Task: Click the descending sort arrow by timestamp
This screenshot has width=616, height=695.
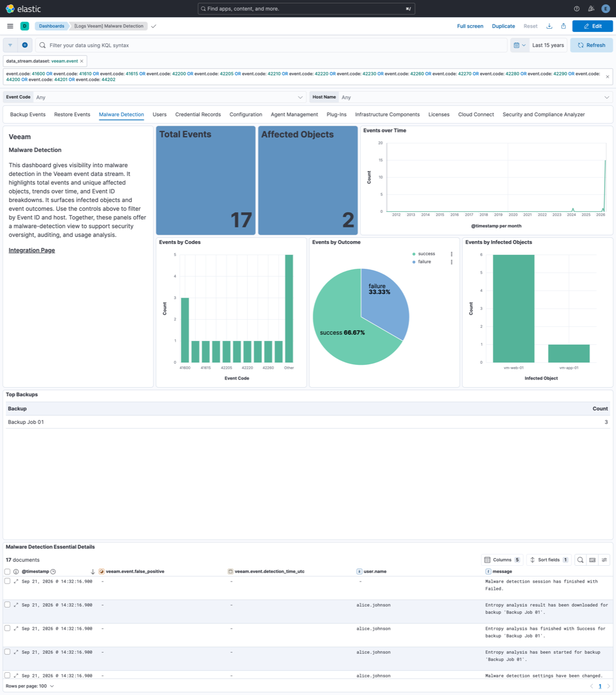Action: tap(93, 572)
